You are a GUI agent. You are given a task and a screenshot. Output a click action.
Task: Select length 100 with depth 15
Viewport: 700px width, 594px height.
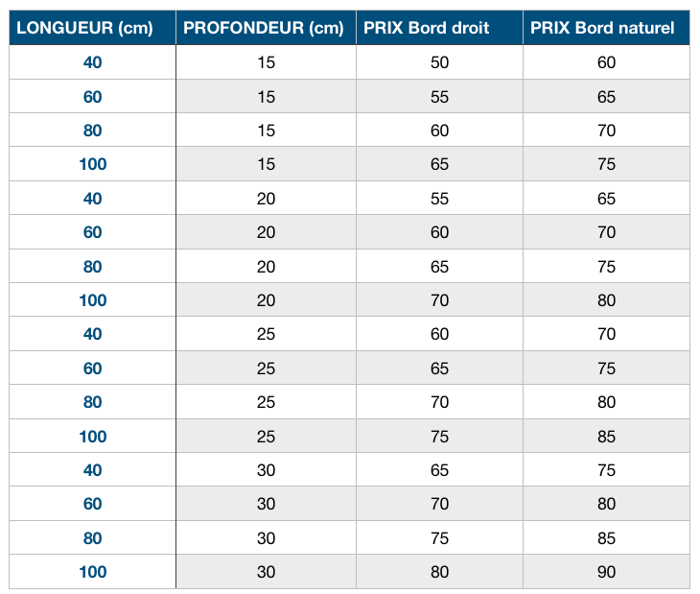(x=92, y=164)
